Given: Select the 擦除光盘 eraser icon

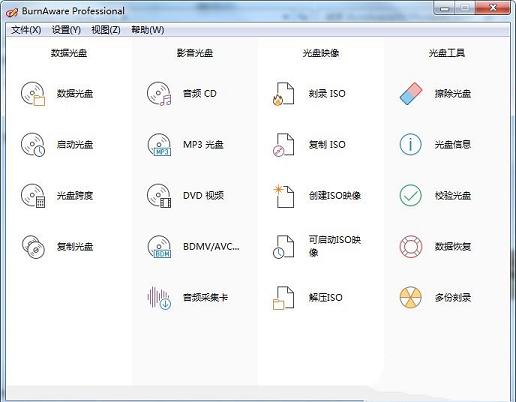Looking at the screenshot, I should tap(411, 94).
